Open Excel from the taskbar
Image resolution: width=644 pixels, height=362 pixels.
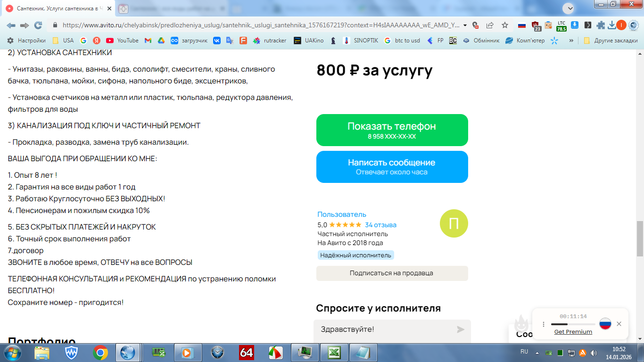point(335,353)
